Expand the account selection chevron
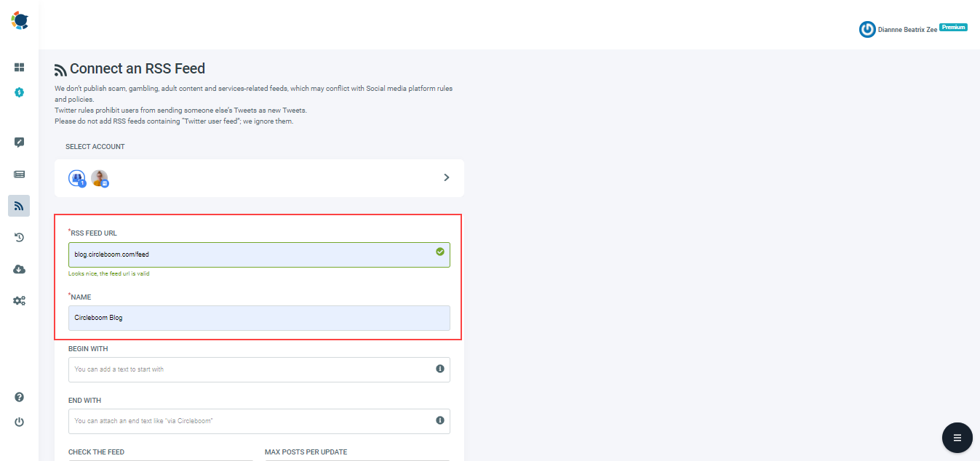 coord(446,177)
